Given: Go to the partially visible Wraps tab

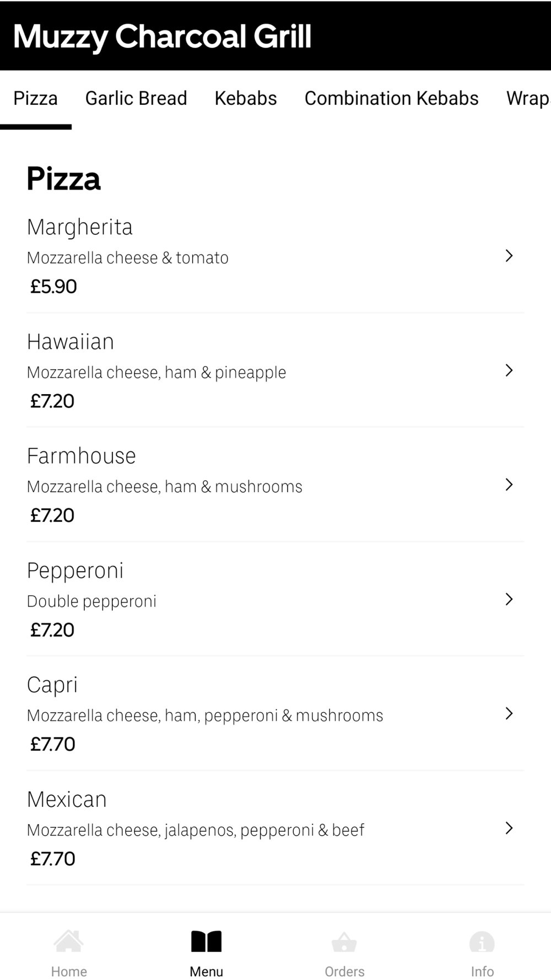Looking at the screenshot, I should point(528,98).
